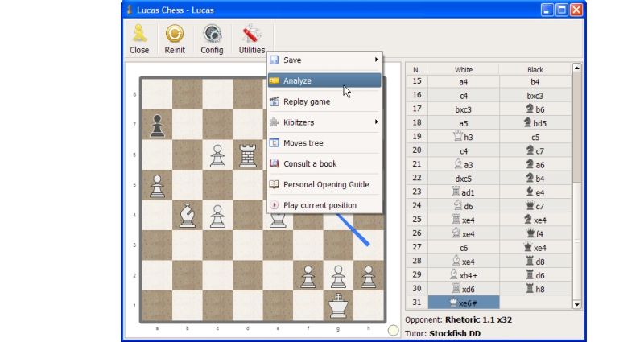Minimize the Lucas Chess window
The width and height of the screenshot is (644, 342).
[x=547, y=10]
